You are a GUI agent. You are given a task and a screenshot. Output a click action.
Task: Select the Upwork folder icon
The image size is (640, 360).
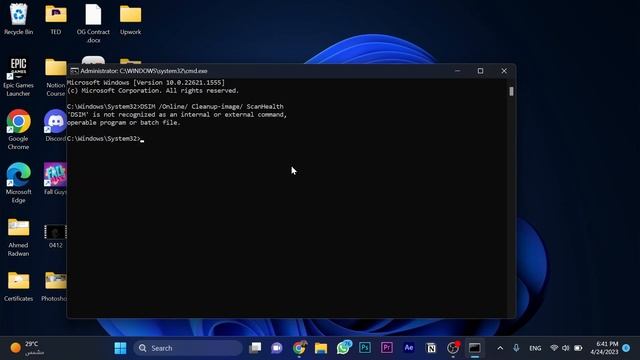(x=131, y=19)
